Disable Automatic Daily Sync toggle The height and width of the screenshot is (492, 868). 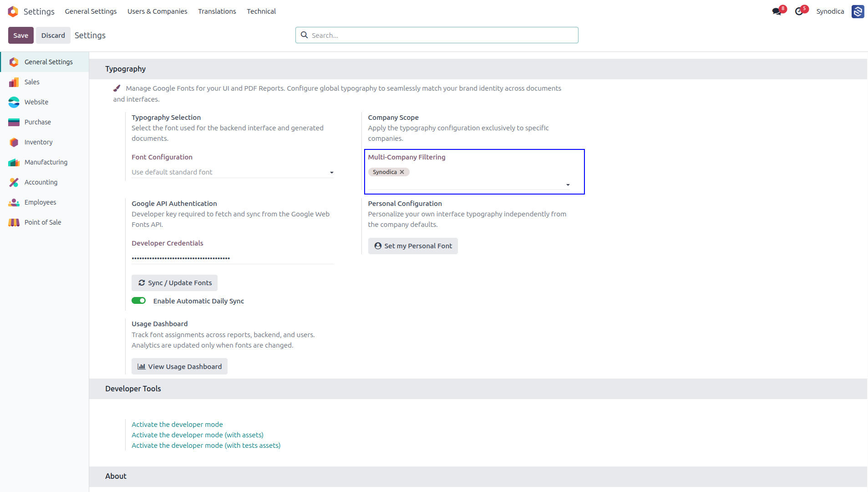coord(139,301)
